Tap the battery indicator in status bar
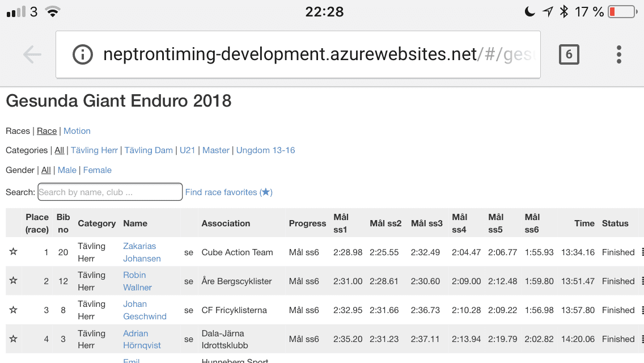The image size is (644, 363). (x=622, y=11)
